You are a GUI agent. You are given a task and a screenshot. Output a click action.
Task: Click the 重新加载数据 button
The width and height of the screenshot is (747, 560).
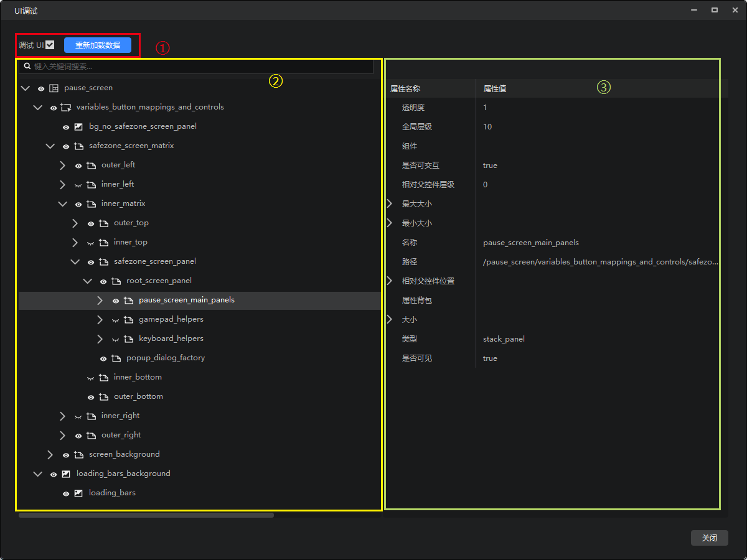[x=98, y=45]
